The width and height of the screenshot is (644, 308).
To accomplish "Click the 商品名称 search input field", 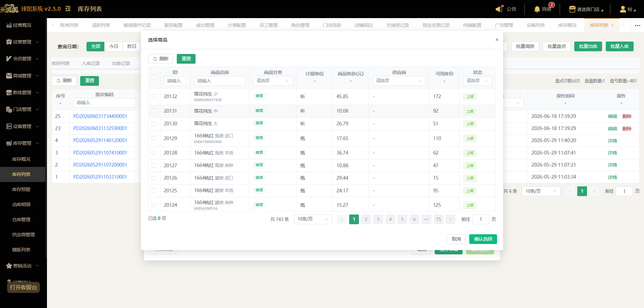I will point(220,81).
